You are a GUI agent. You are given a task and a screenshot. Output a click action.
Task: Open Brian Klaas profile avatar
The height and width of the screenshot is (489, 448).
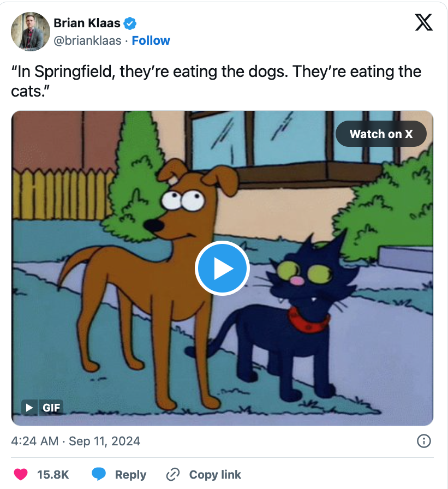pyautogui.click(x=29, y=32)
